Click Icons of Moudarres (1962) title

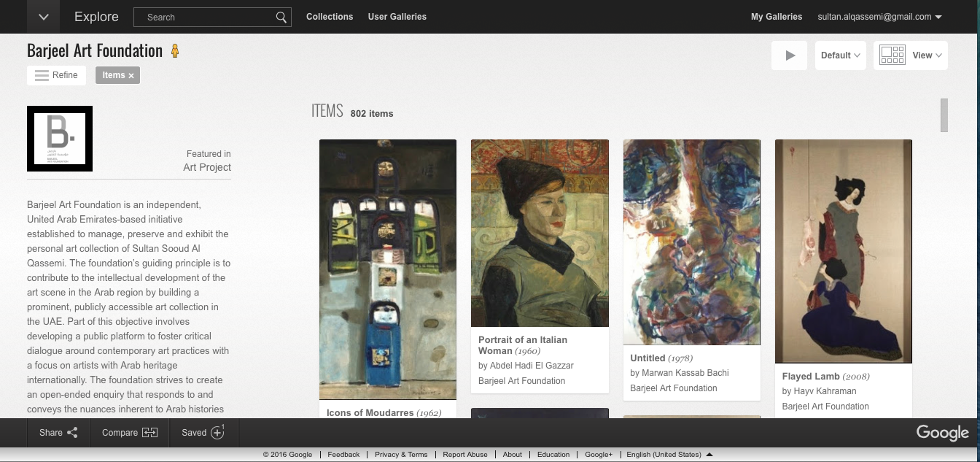384,412
